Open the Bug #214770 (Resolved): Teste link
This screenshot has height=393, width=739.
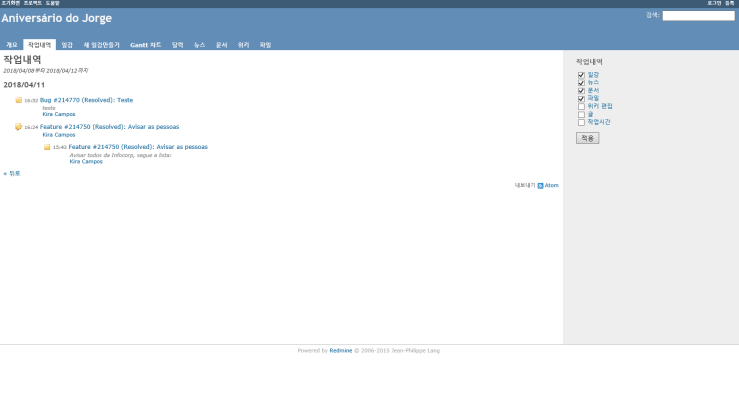coord(86,100)
